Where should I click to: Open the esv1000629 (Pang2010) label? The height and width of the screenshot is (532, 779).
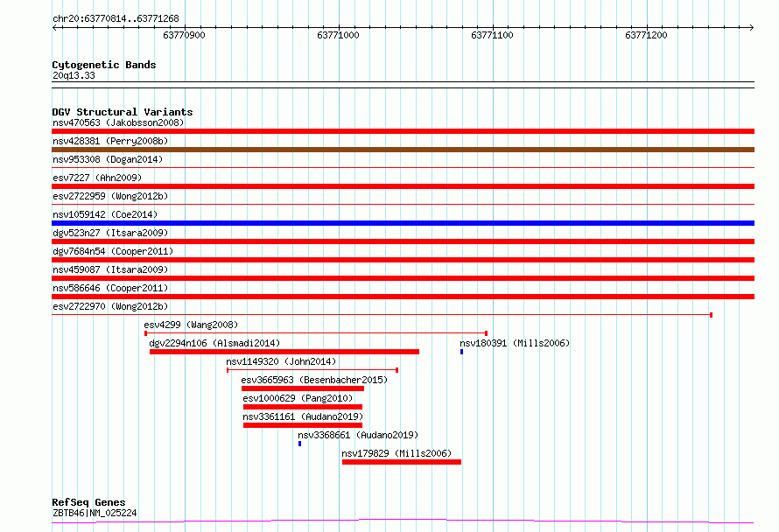[298, 398]
